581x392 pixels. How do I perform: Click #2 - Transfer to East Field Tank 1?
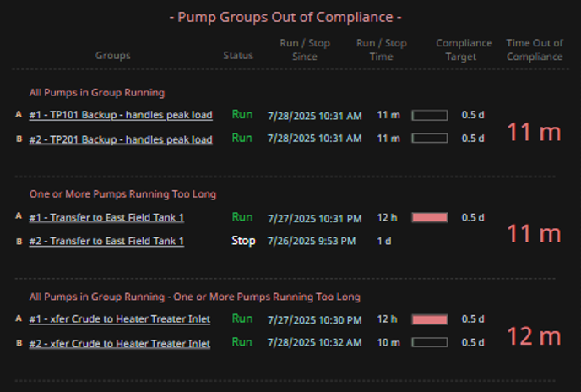(x=106, y=242)
